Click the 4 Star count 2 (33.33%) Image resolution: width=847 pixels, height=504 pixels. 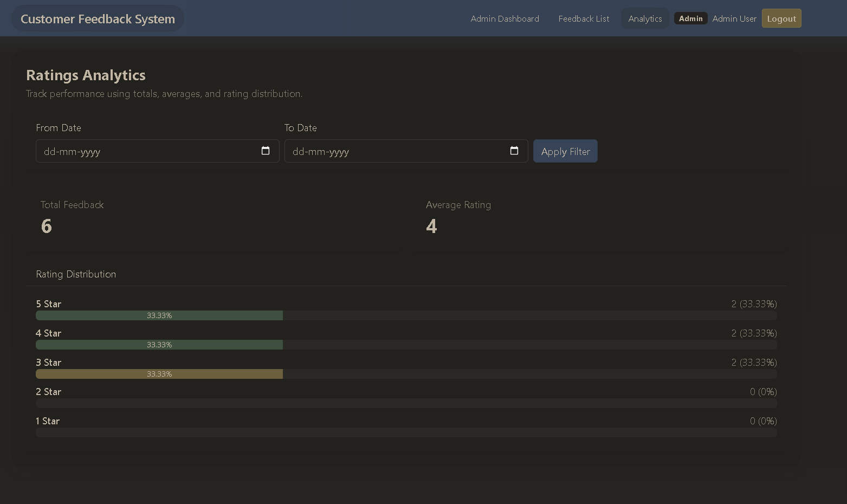point(754,333)
